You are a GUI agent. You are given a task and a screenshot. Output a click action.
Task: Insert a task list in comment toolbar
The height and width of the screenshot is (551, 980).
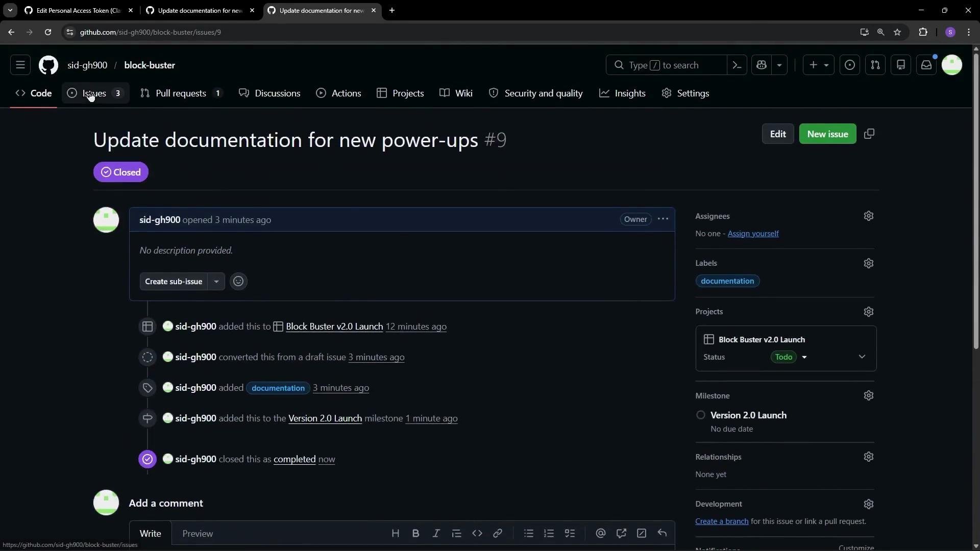tap(570, 533)
